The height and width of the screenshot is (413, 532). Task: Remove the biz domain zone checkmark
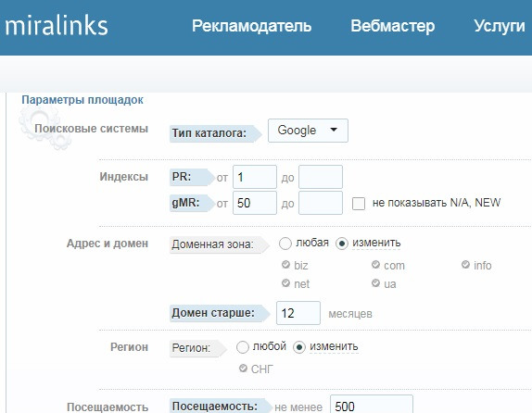285,265
